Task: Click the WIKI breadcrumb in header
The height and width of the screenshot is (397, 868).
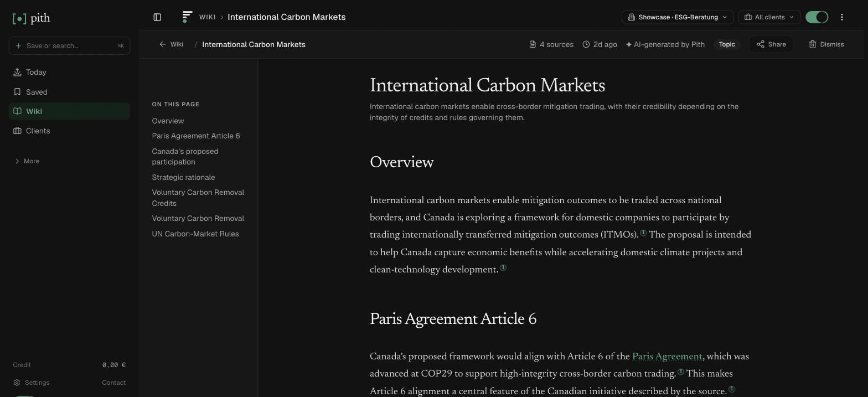Action: click(x=208, y=17)
